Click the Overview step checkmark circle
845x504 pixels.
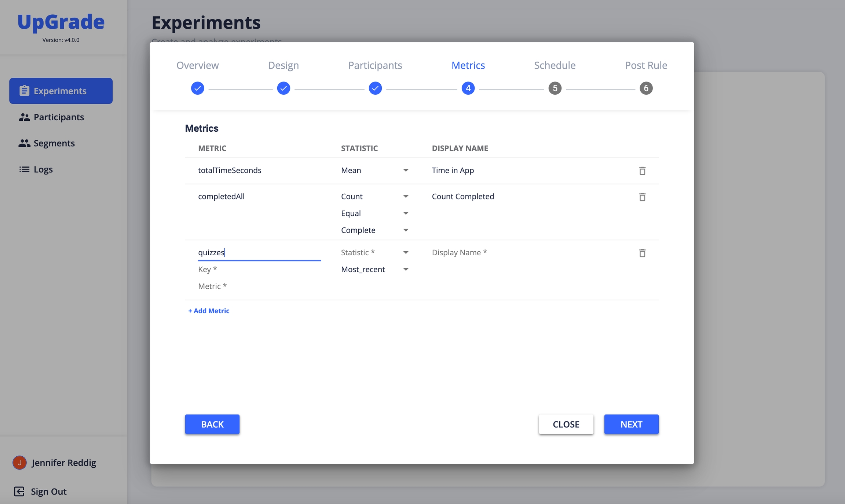(x=197, y=88)
